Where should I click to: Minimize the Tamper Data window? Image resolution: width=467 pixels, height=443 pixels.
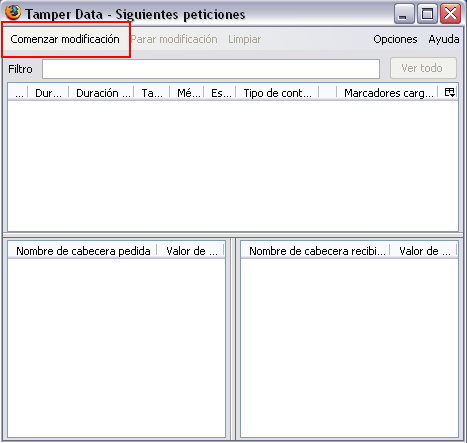click(404, 14)
